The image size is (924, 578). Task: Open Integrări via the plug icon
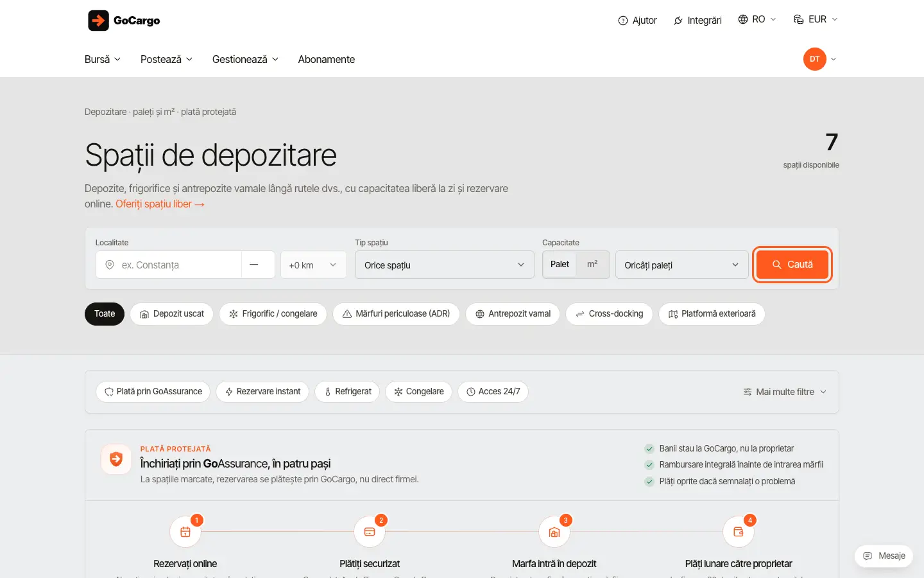678,21
